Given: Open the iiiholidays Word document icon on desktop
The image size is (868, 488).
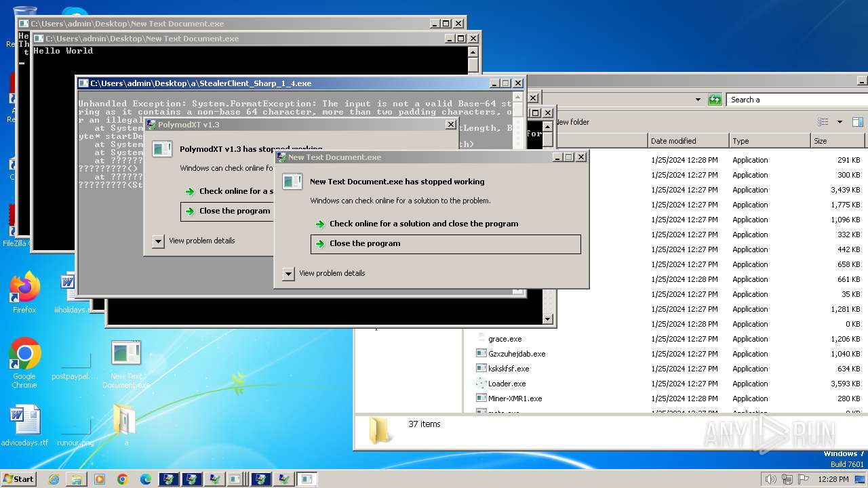Looking at the screenshot, I should (x=70, y=293).
